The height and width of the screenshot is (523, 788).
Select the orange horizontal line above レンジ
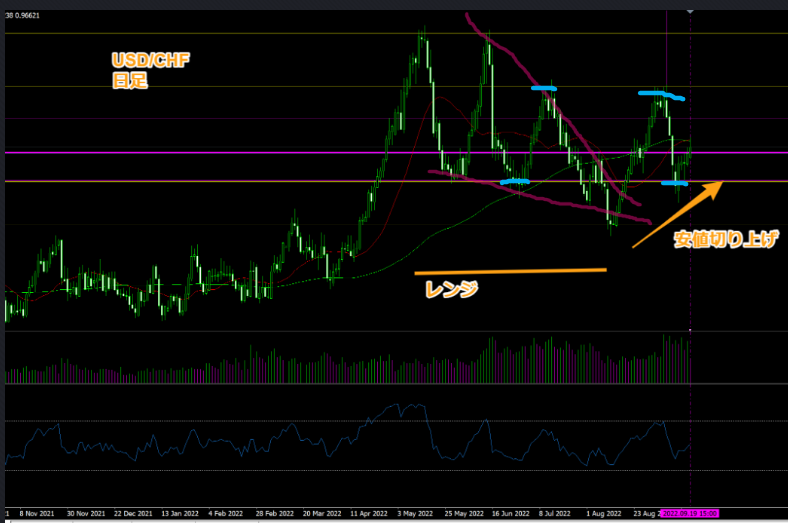(510, 271)
